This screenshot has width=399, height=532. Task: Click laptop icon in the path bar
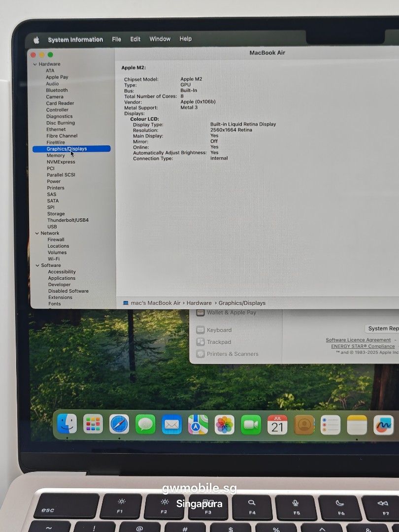click(126, 303)
